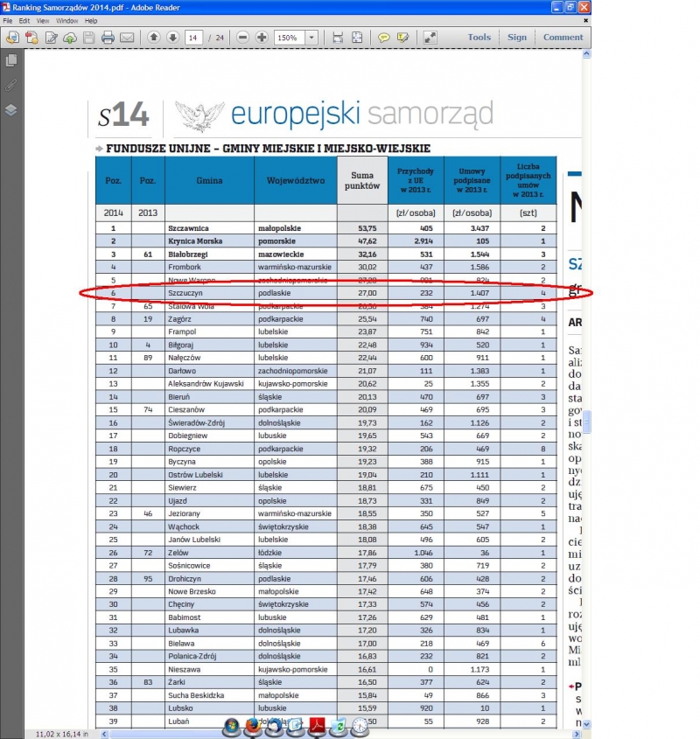
Task: Click the horizontal scrollbar left arrow
Action: (104, 735)
